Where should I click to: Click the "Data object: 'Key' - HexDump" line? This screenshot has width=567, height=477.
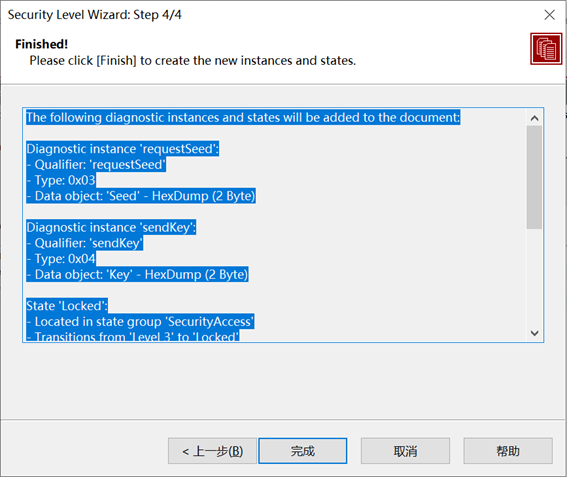click(x=137, y=274)
